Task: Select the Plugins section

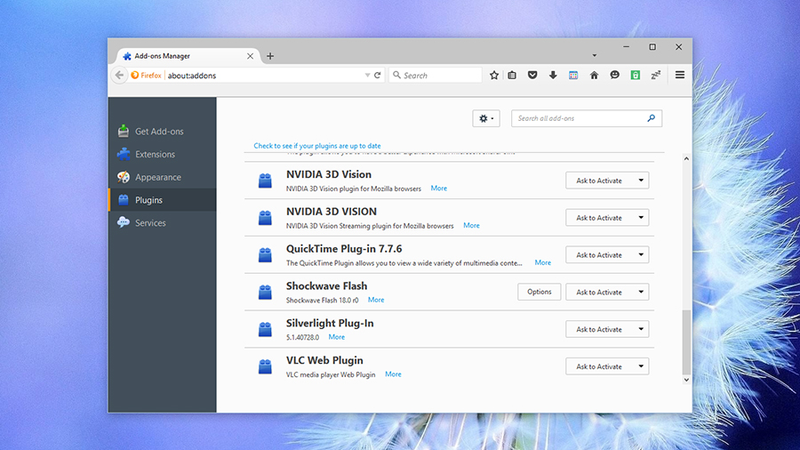Action: 162,200
